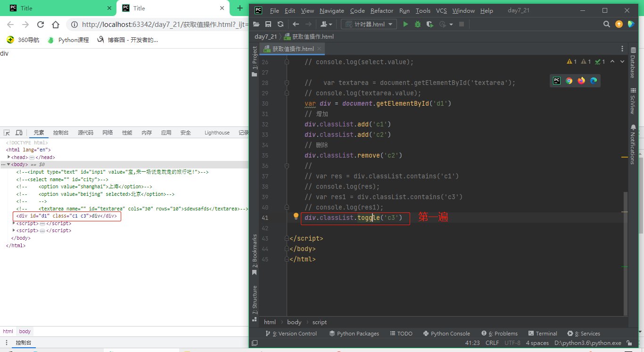Expand the second script node in DOM tree
The height and width of the screenshot is (352, 644).
click(14, 230)
